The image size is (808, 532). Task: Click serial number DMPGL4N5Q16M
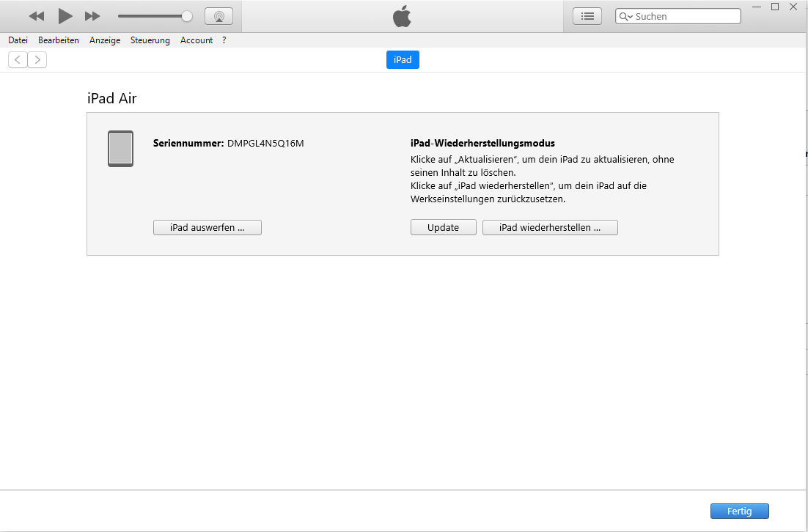[265, 143]
